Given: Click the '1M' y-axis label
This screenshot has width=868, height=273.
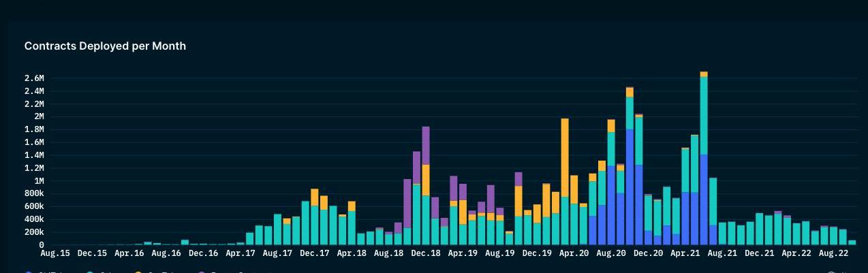Looking at the screenshot, I should (x=39, y=181).
